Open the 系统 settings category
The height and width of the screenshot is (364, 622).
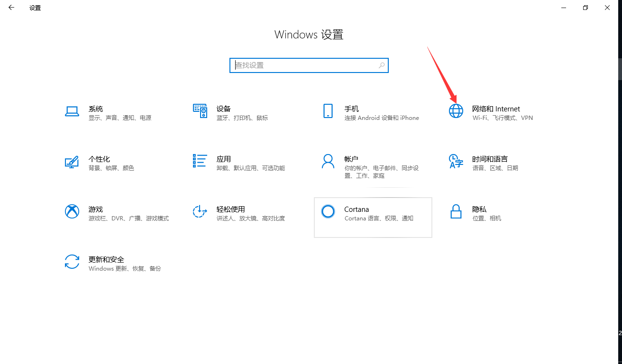96,109
